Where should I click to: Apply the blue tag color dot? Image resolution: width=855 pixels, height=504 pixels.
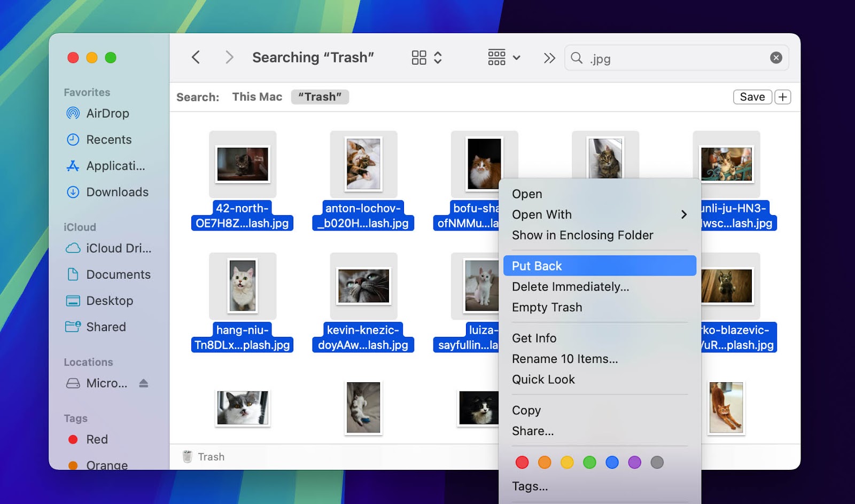click(x=612, y=462)
